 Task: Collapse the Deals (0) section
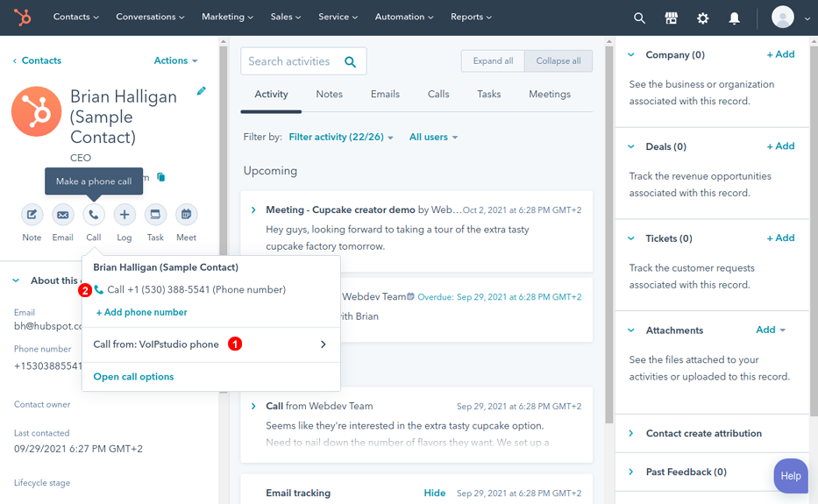click(x=631, y=146)
